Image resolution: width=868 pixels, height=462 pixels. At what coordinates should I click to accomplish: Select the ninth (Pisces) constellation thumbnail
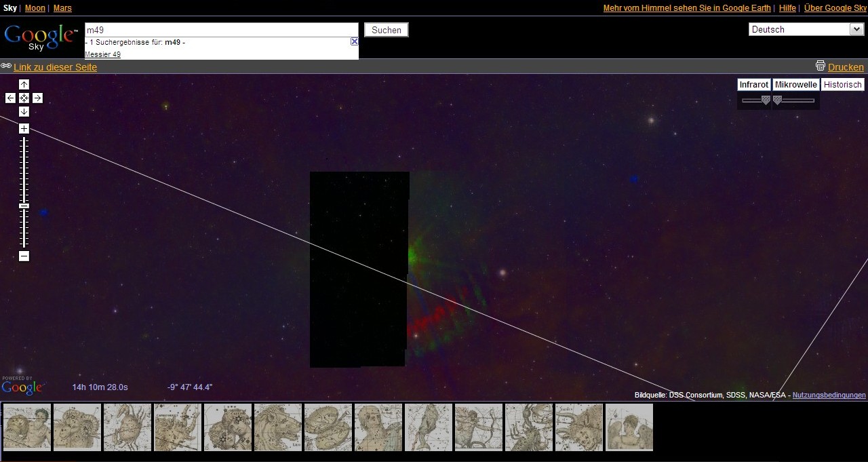429,427
